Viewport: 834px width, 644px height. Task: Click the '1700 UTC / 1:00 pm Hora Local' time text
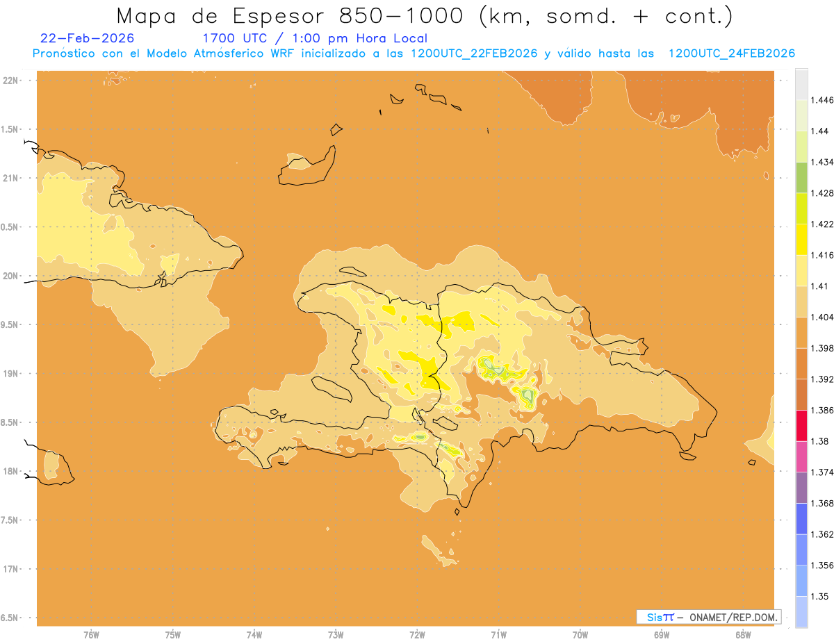point(314,39)
